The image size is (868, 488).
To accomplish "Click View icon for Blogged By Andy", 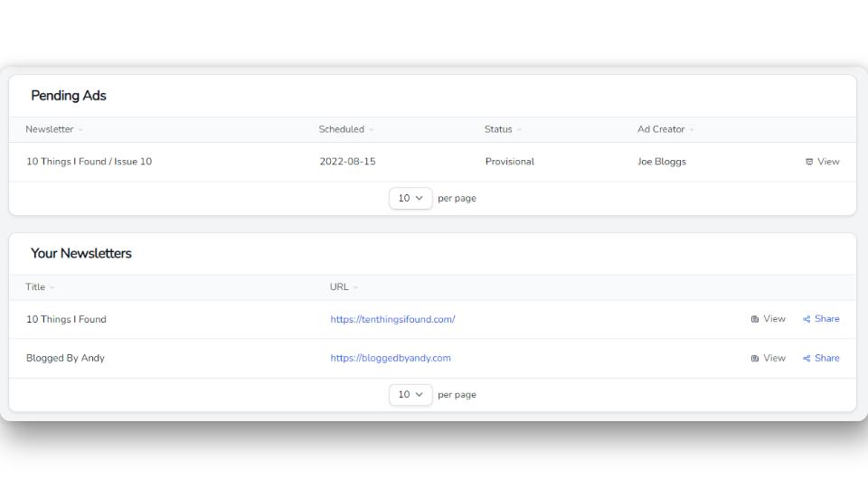I will [755, 358].
